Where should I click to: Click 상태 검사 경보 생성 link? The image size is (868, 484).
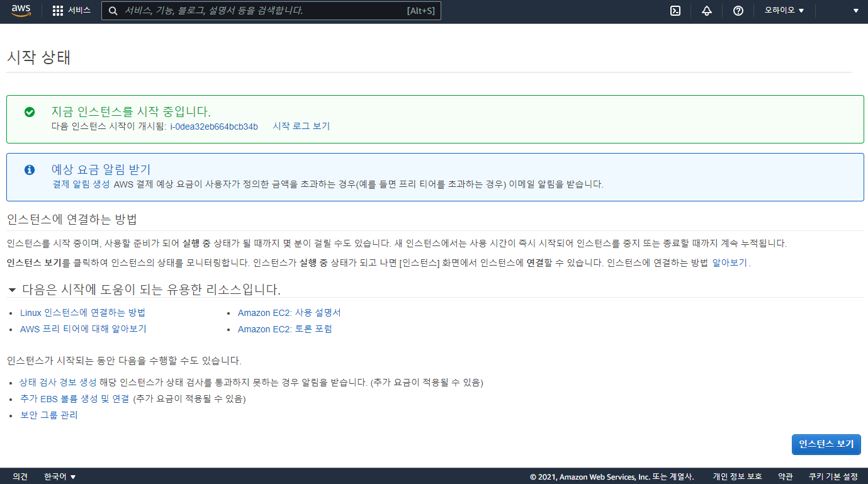coord(58,383)
